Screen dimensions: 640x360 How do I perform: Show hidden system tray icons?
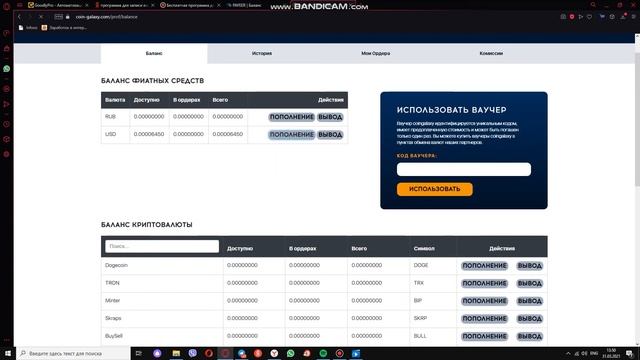(568, 353)
